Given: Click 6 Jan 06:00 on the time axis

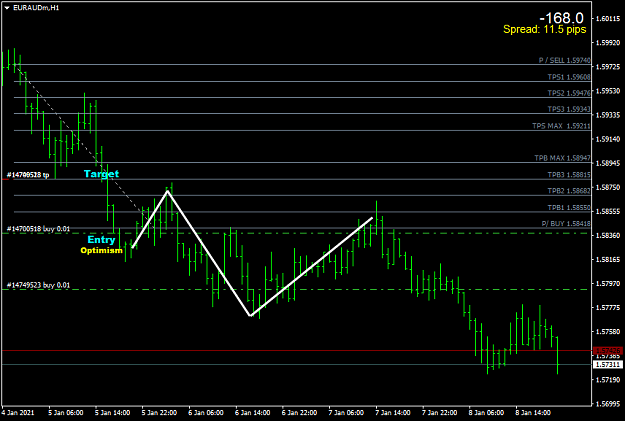Looking at the screenshot, I should pos(206,413).
